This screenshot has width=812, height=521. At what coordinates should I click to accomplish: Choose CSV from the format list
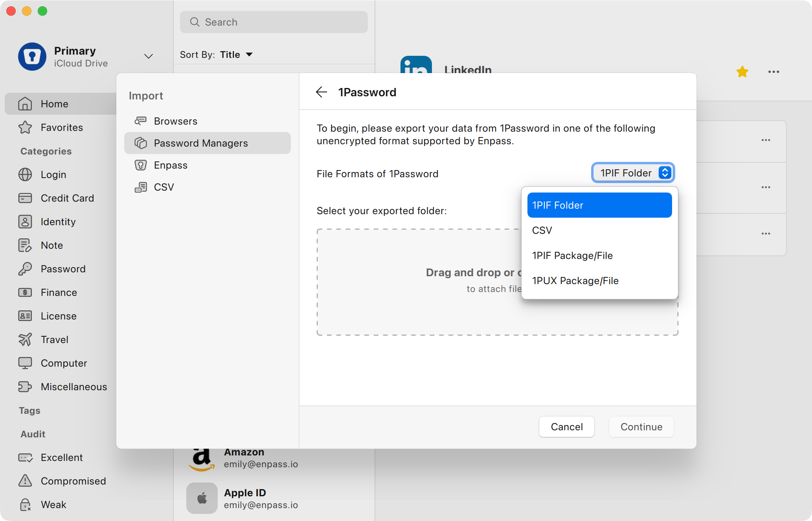tap(599, 230)
